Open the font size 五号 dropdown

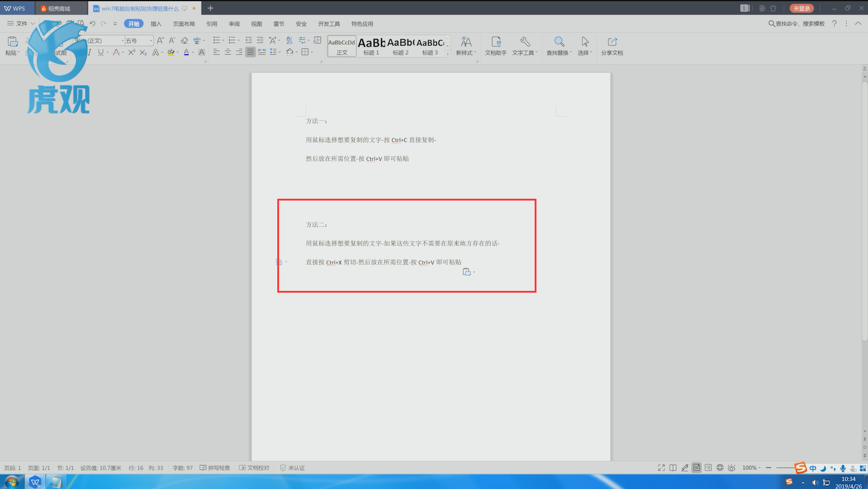151,40
